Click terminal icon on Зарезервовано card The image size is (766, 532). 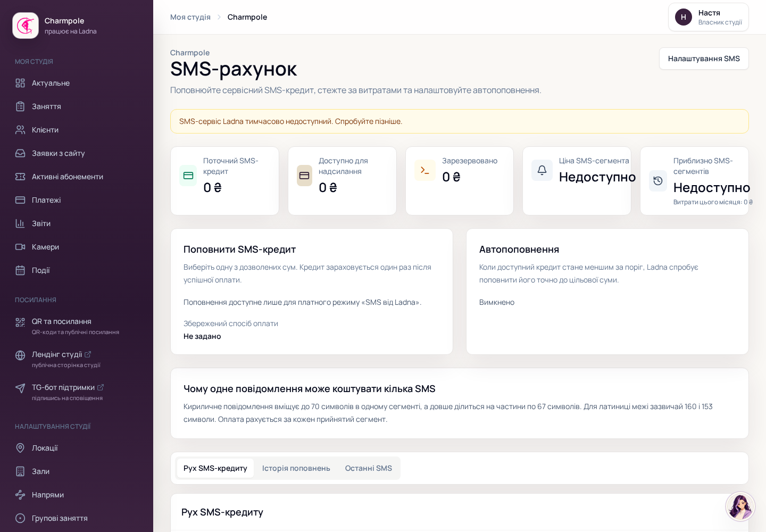(x=425, y=170)
